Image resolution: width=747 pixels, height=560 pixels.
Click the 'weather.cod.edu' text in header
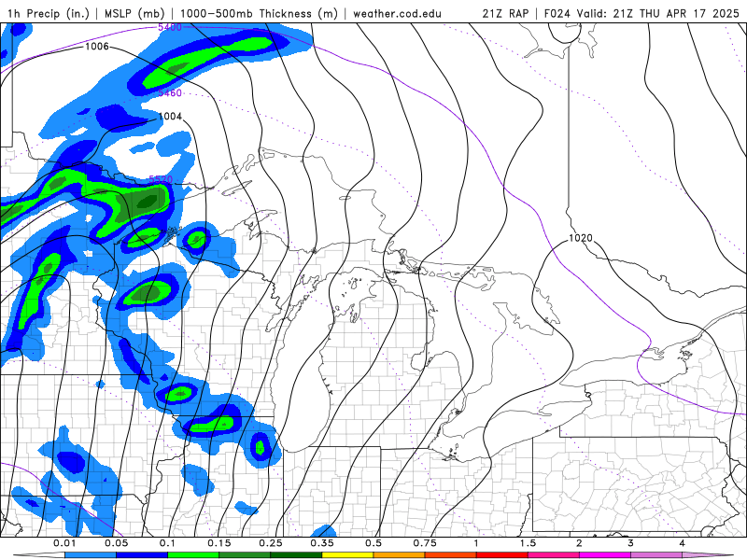pos(397,13)
